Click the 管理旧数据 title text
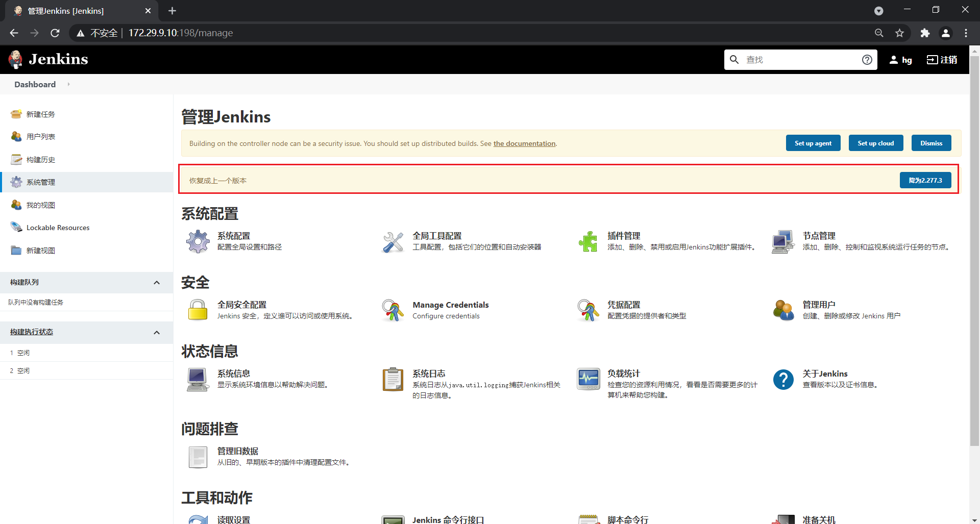This screenshot has width=980, height=524. point(238,451)
